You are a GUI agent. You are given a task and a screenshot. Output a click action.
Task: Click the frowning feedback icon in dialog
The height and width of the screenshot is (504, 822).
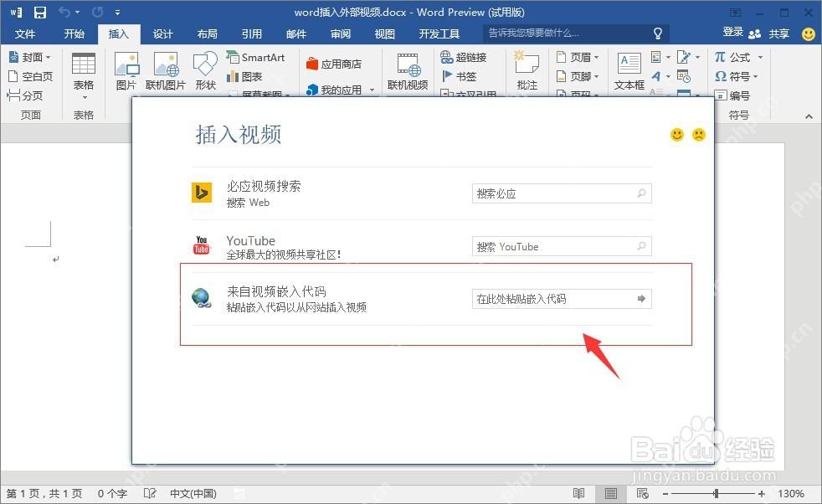click(699, 135)
